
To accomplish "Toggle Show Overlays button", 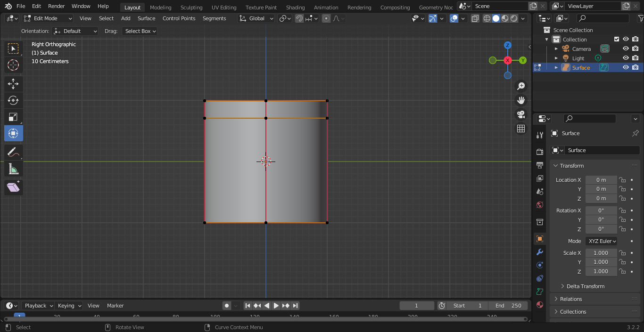I will coord(454,18).
